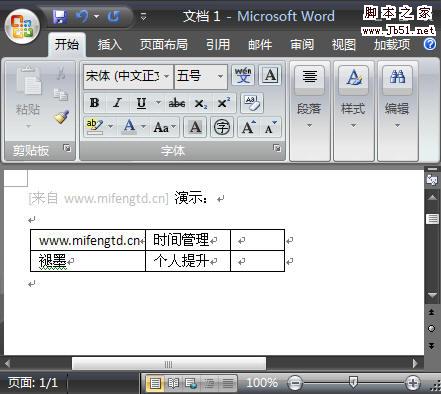Screen dimensions: 441x394
Task: Apply text highlight color
Action: 95,127
